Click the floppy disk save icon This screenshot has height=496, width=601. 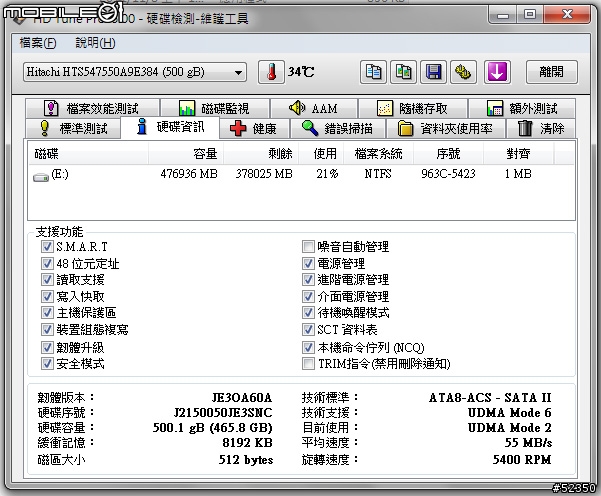433,72
